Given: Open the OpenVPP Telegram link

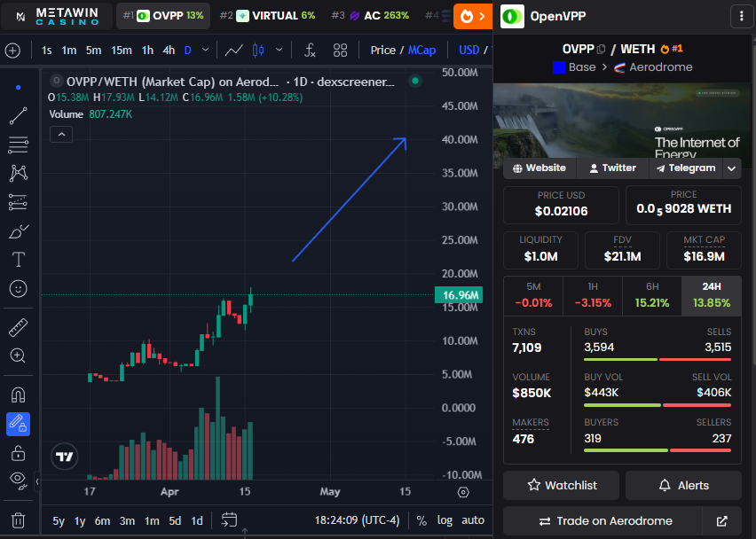Looking at the screenshot, I should tap(686, 168).
